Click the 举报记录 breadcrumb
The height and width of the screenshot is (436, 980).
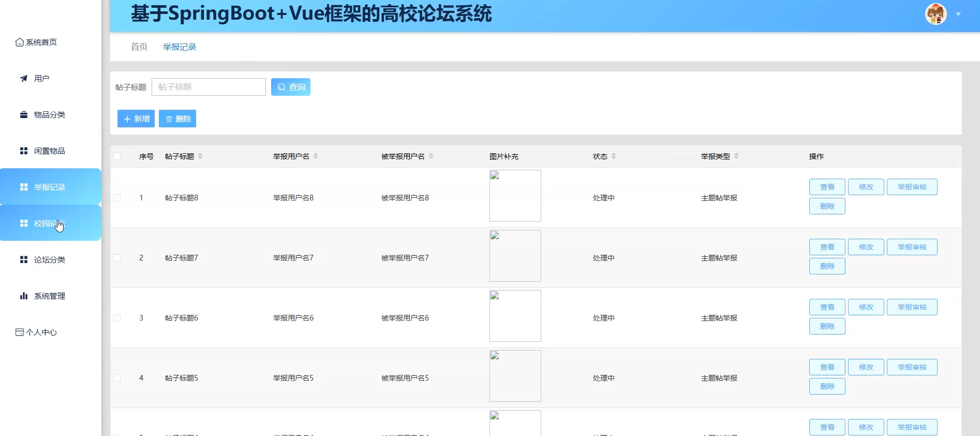coord(180,47)
